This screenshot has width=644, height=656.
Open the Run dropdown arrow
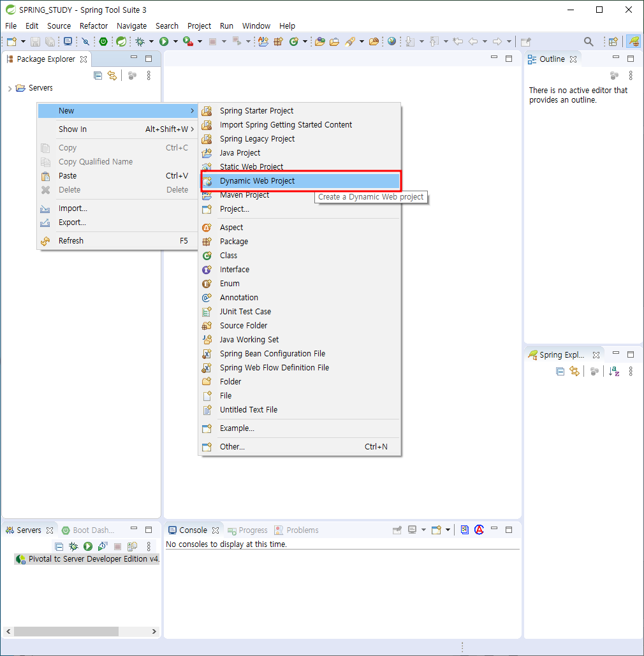175,41
